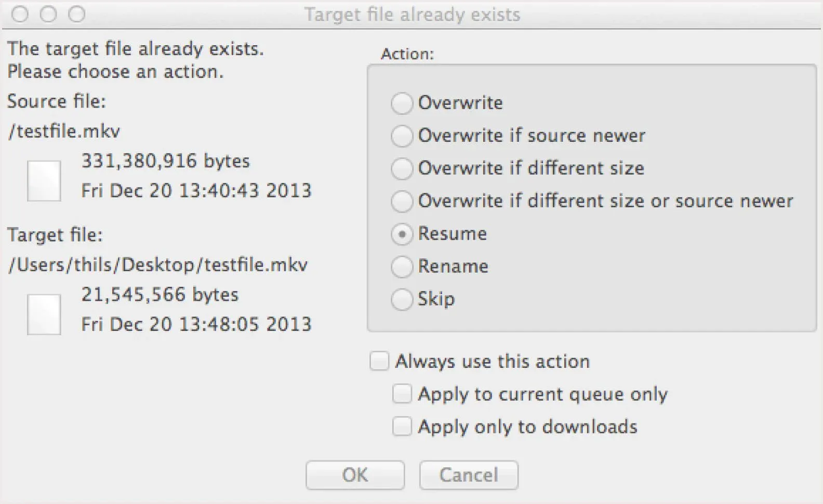The image size is (823, 504).
Task: Click the target file document icon
Action: (x=44, y=314)
